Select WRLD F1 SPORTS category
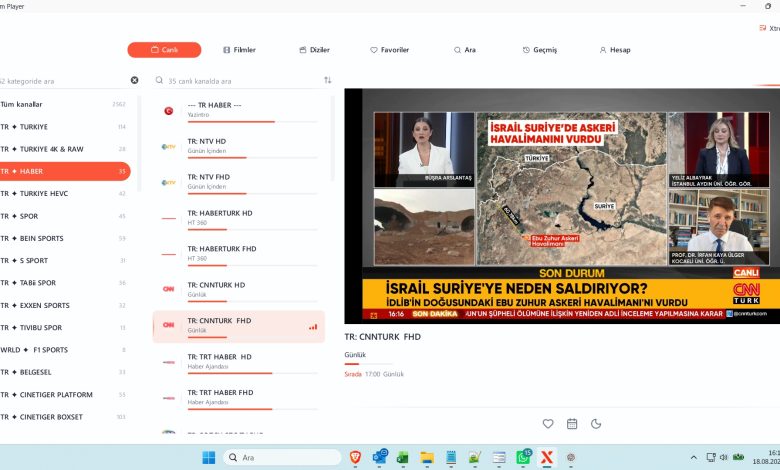 [x=65, y=350]
